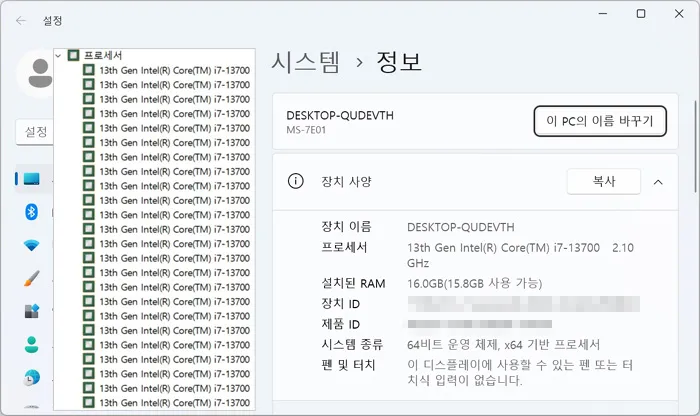Click the 복사 button for device specs
Viewport: 700px width, 416px height.
click(x=604, y=181)
